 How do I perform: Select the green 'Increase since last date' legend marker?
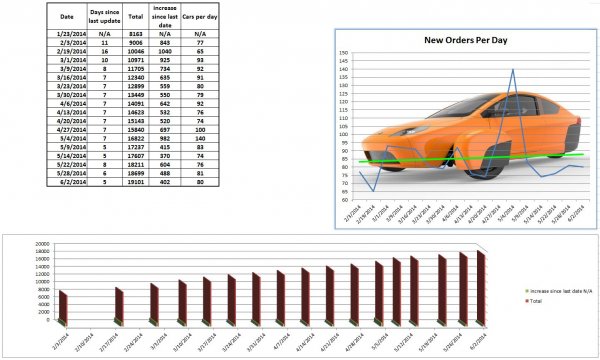pos(527,291)
